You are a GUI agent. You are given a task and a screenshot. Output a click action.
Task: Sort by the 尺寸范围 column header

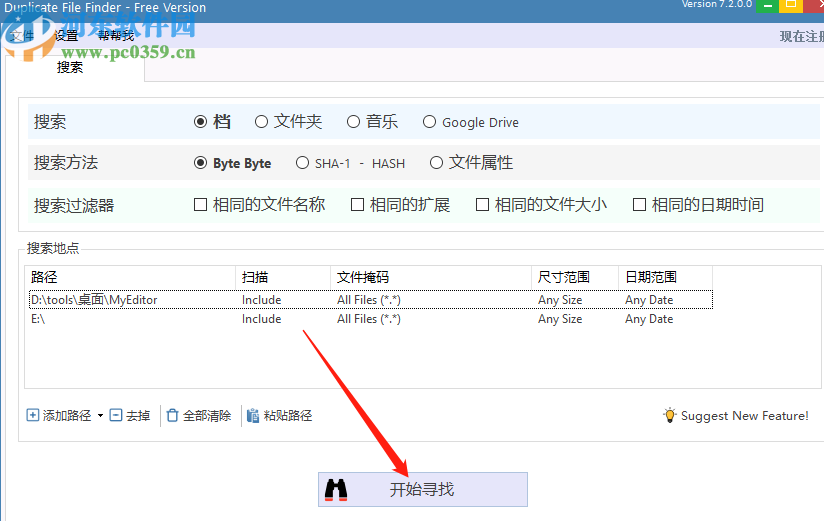575,277
